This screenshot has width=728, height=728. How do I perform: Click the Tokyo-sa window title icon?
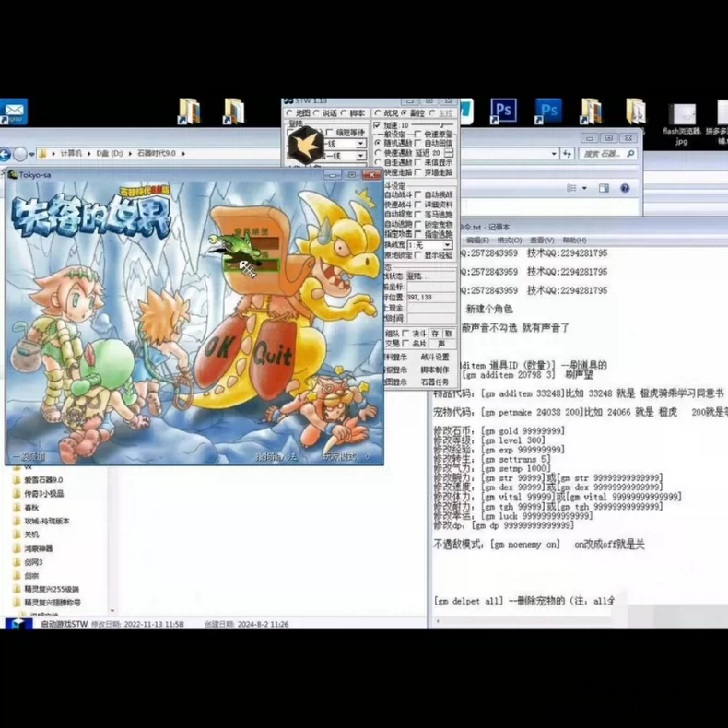pyautogui.click(x=13, y=175)
